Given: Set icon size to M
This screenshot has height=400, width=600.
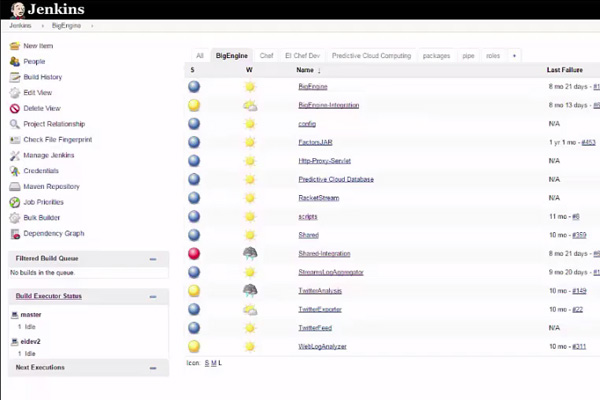Looking at the screenshot, I should pyautogui.click(x=214, y=363).
